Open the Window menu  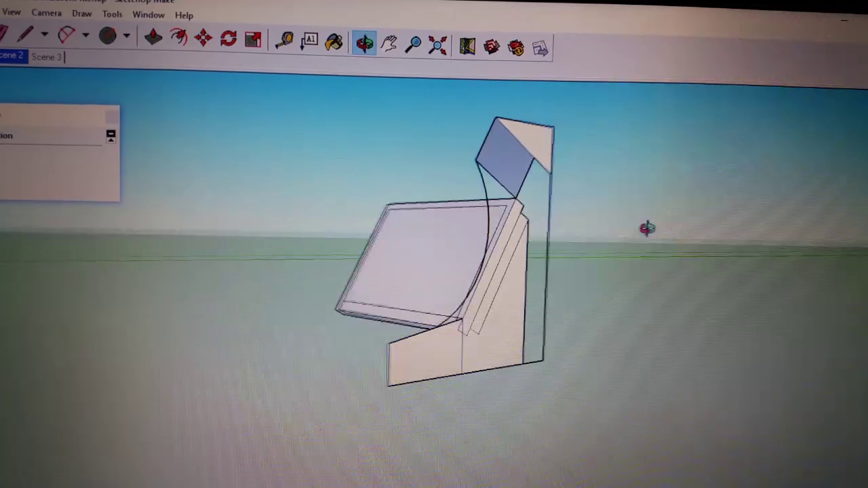point(148,15)
